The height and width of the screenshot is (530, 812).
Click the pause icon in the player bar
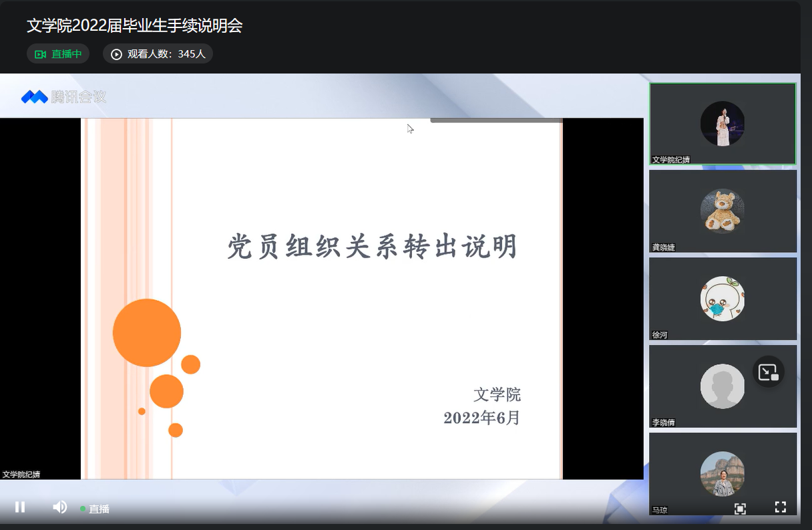pyautogui.click(x=20, y=507)
